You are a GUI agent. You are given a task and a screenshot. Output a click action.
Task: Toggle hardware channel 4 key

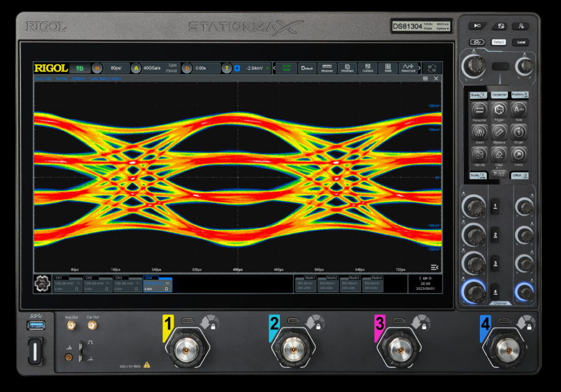pos(495,292)
